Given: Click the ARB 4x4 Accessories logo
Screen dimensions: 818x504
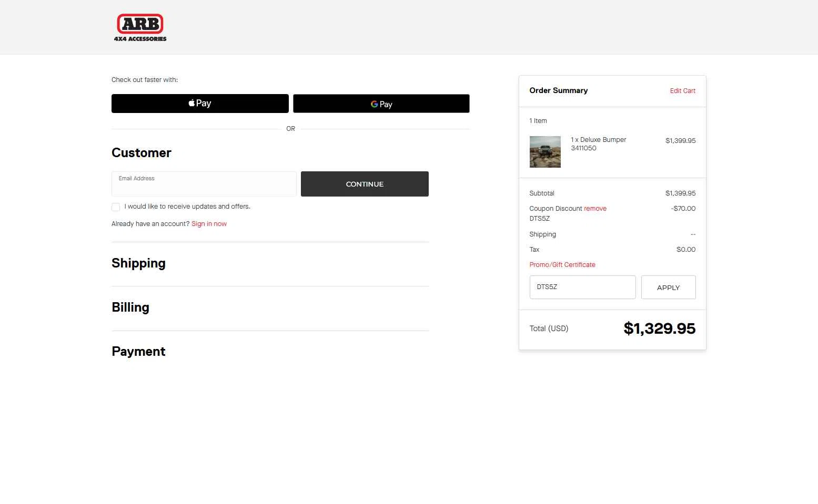Looking at the screenshot, I should pyautogui.click(x=140, y=27).
